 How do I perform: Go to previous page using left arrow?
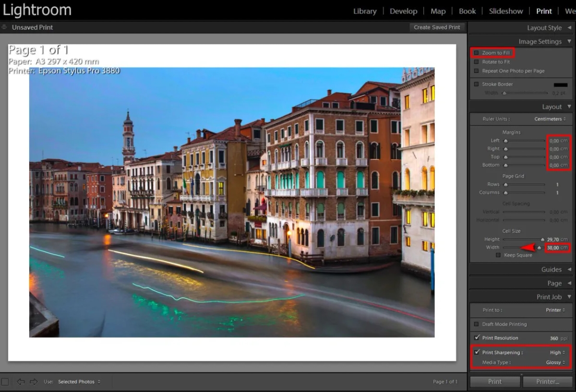click(21, 382)
